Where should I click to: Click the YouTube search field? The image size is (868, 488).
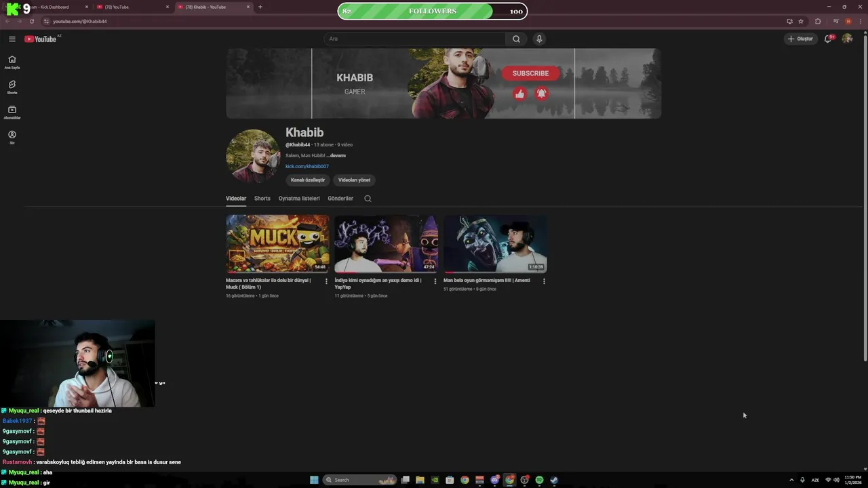414,39
